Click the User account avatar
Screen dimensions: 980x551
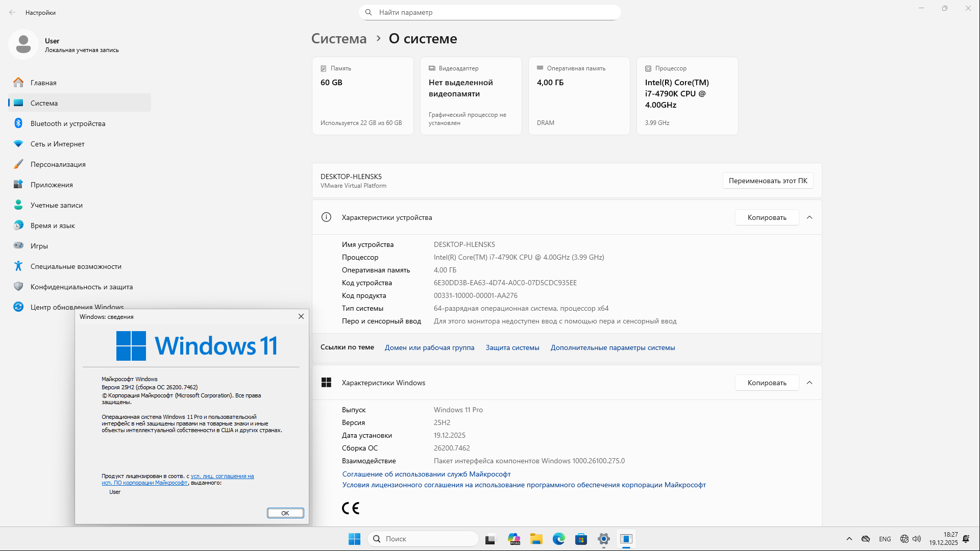[x=23, y=44]
